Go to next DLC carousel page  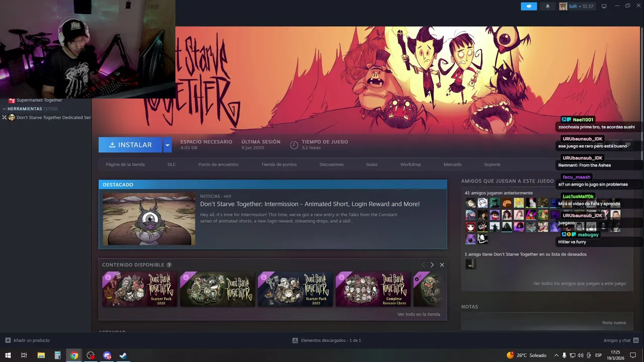pos(432,265)
